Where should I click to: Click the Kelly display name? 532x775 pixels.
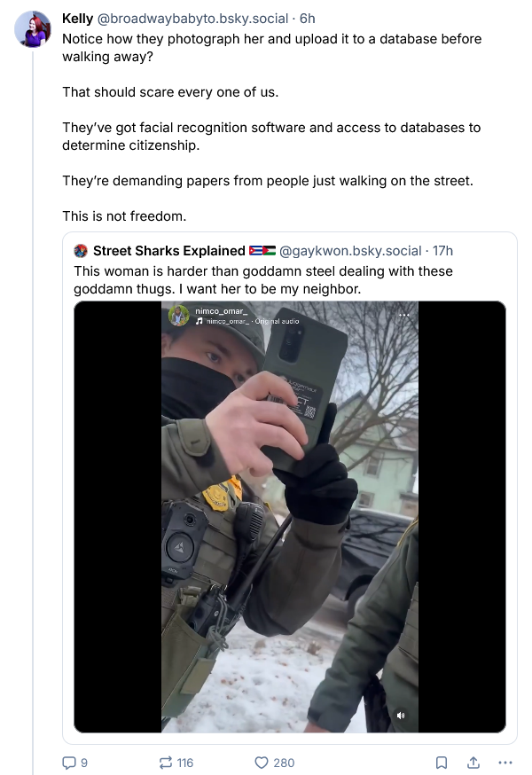pyautogui.click(x=78, y=18)
